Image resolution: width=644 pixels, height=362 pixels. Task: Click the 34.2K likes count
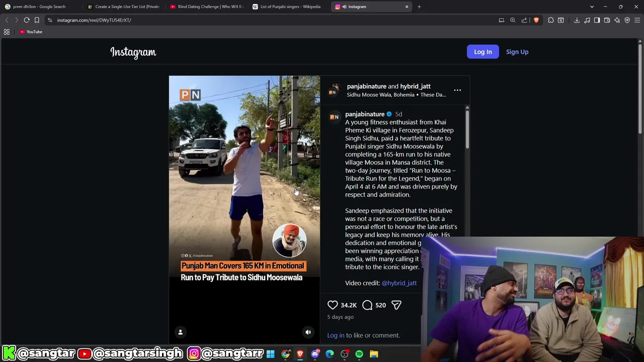pyautogui.click(x=349, y=305)
